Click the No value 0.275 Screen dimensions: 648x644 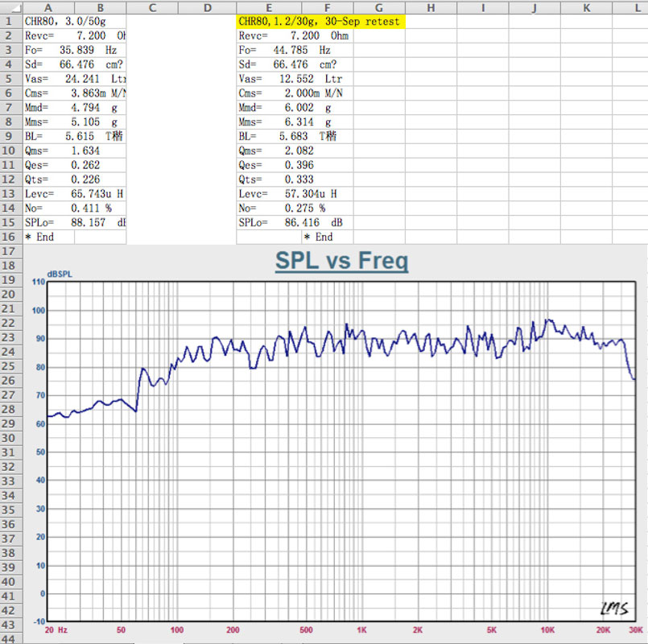click(299, 208)
